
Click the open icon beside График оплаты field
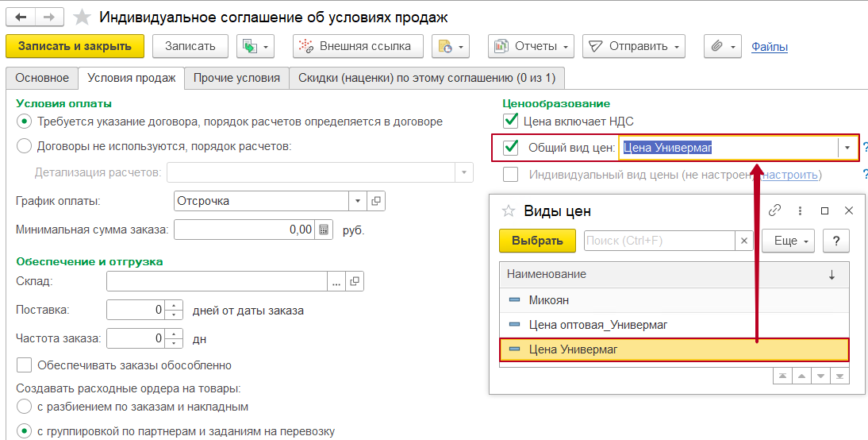376,201
